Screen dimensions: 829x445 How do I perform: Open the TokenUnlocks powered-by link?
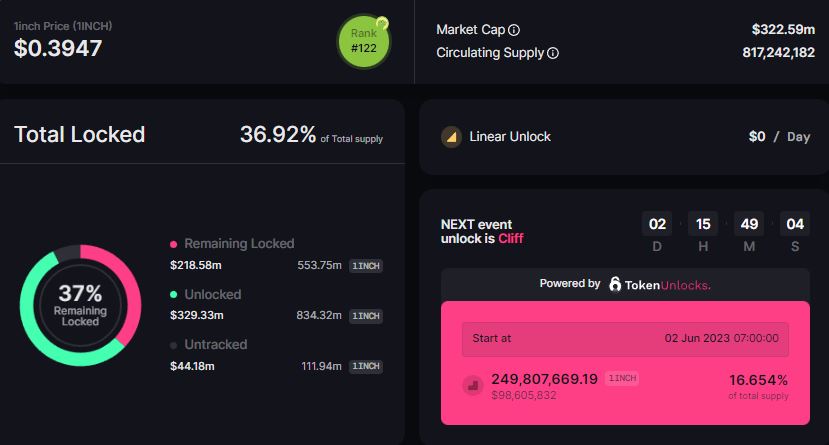pos(667,285)
